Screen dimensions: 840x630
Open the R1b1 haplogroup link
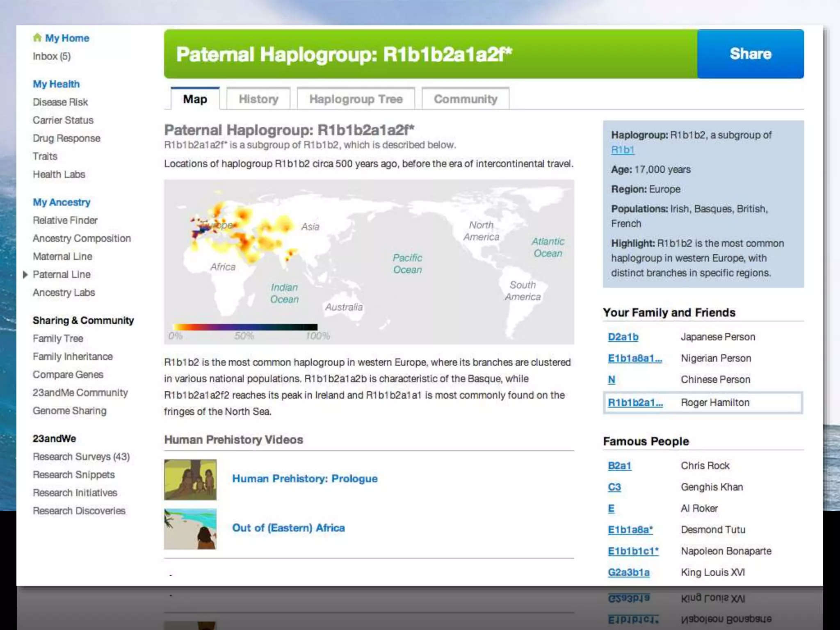(x=622, y=150)
